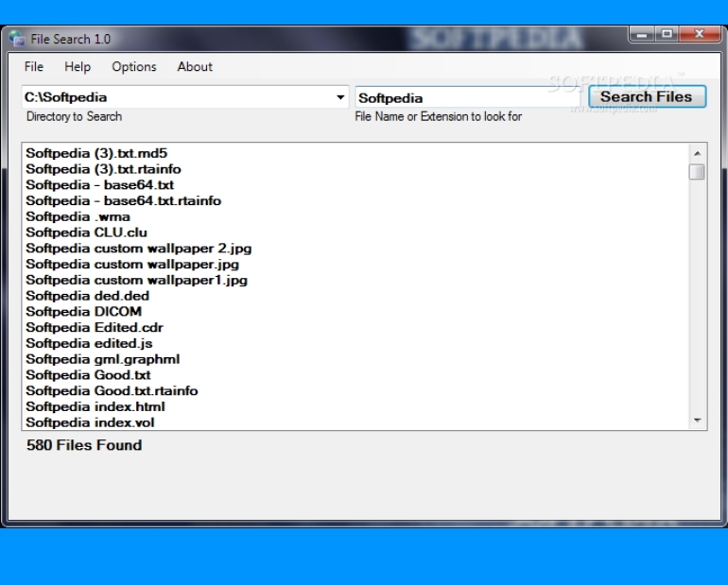Select Softpedia - base64.txt in results
Screen dimensions: 728x585
[x=99, y=185]
